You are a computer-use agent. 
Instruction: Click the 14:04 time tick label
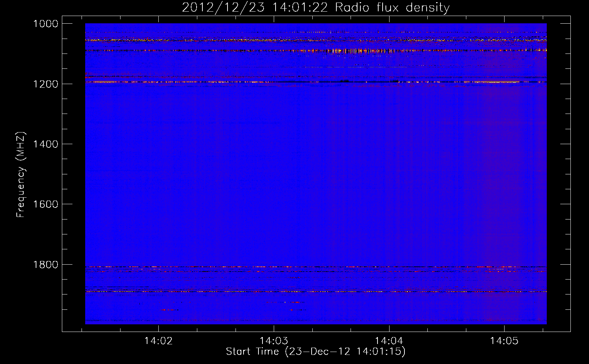coord(389,341)
